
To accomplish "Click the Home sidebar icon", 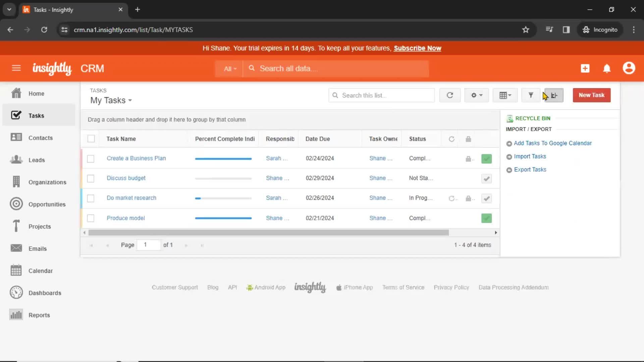I will pyautogui.click(x=16, y=93).
